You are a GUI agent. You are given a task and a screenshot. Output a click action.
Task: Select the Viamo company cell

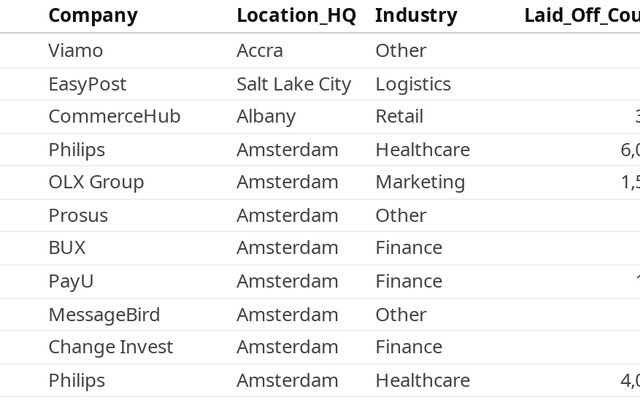[x=76, y=50]
